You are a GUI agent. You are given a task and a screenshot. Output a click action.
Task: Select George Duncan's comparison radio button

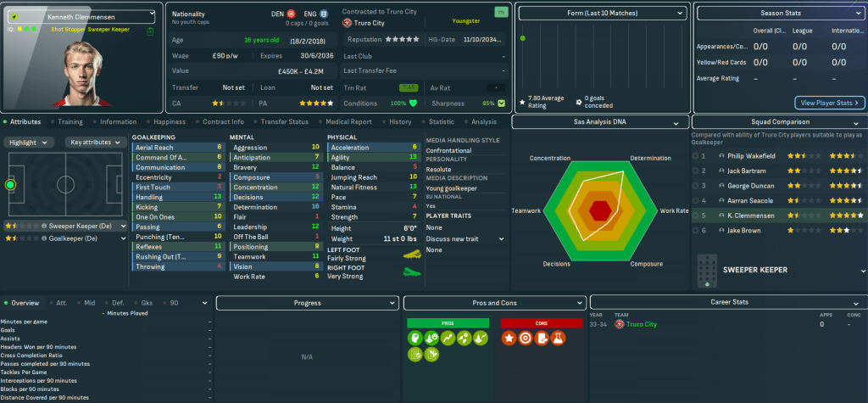tap(697, 184)
